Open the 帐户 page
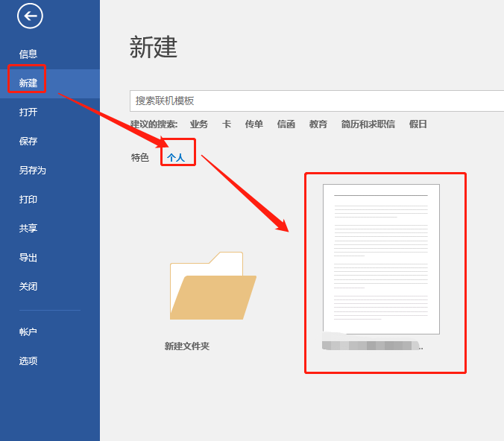The width and height of the screenshot is (504, 441). pyautogui.click(x=28, y=331)
